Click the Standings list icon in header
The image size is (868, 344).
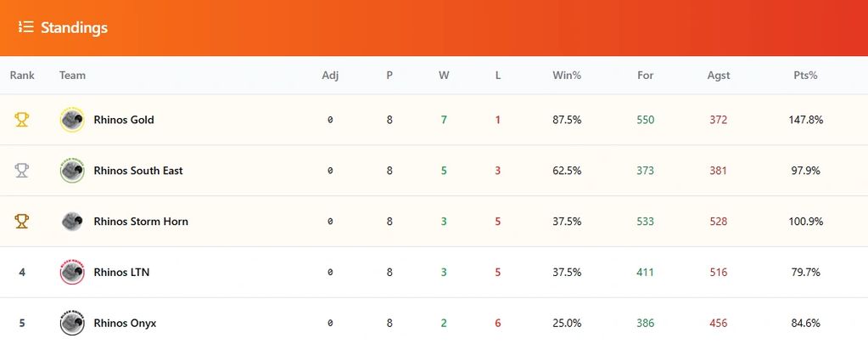pos(25,28)
